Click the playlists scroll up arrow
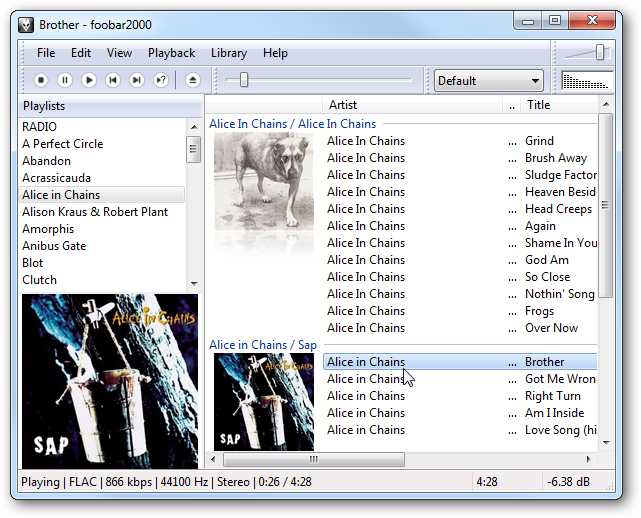 click(194, 127)
